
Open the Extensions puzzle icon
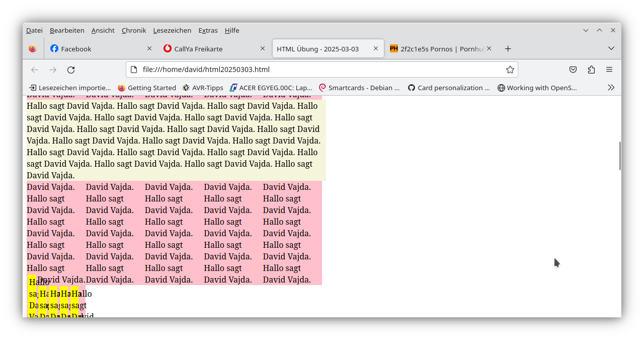tap(591, 70)
